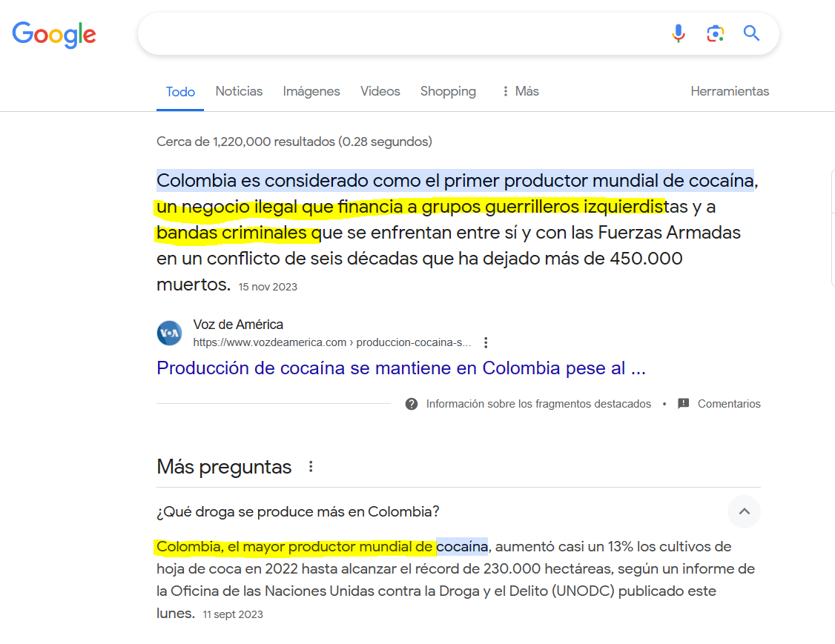Start voice search with microphone icon
The image size is (835, 644).
[678, 33]
